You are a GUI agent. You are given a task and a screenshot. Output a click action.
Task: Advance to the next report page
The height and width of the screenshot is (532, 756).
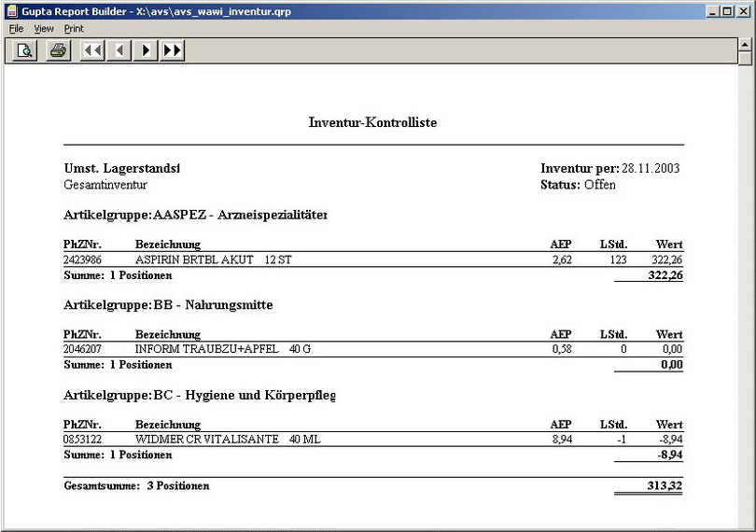click(x=146, y=50)
